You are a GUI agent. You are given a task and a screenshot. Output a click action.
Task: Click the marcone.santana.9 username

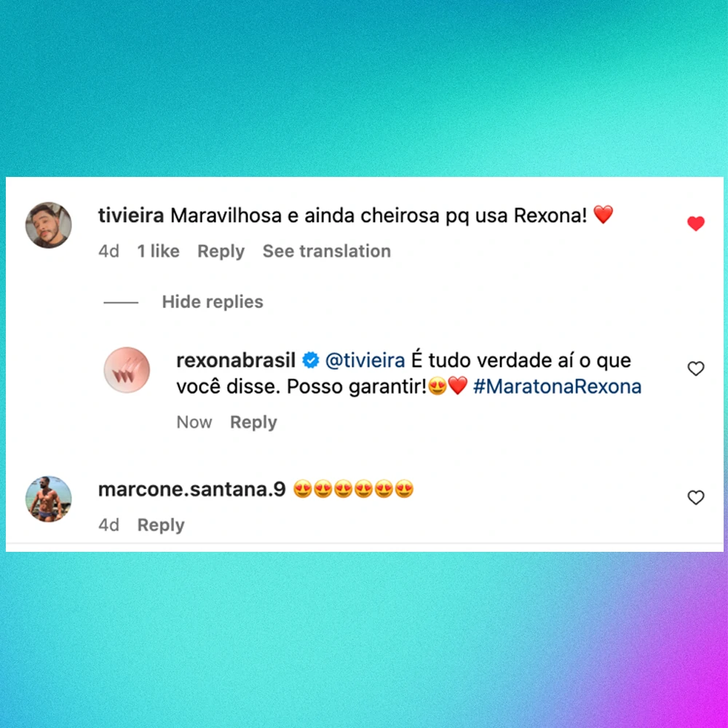pyautogui.click(x=191, y=489)
